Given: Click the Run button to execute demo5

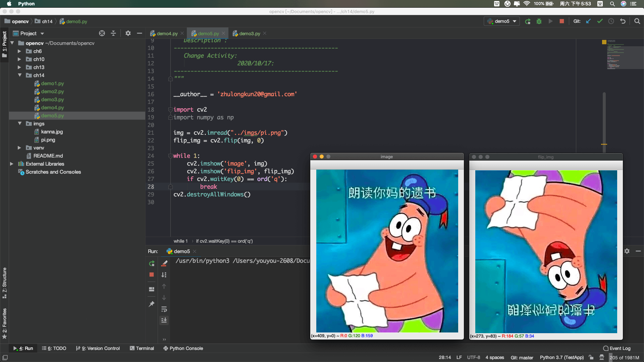Looking at the screenshot, I should [551, 21].
